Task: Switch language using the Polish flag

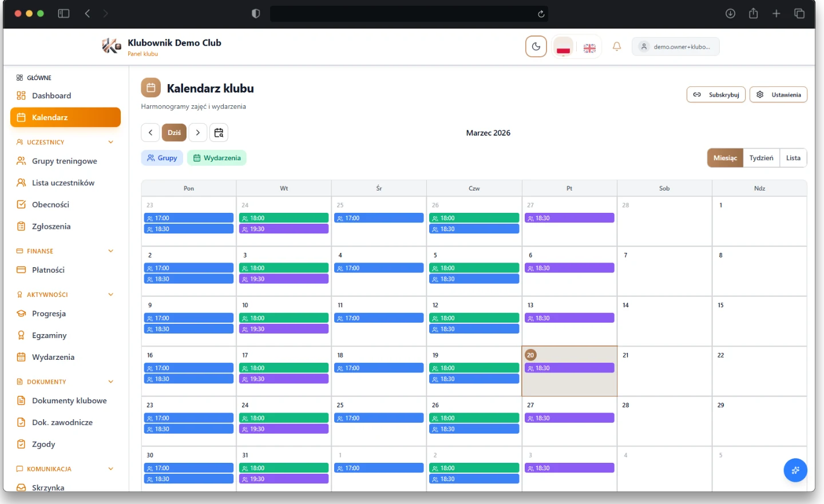Action: point(564,47)
